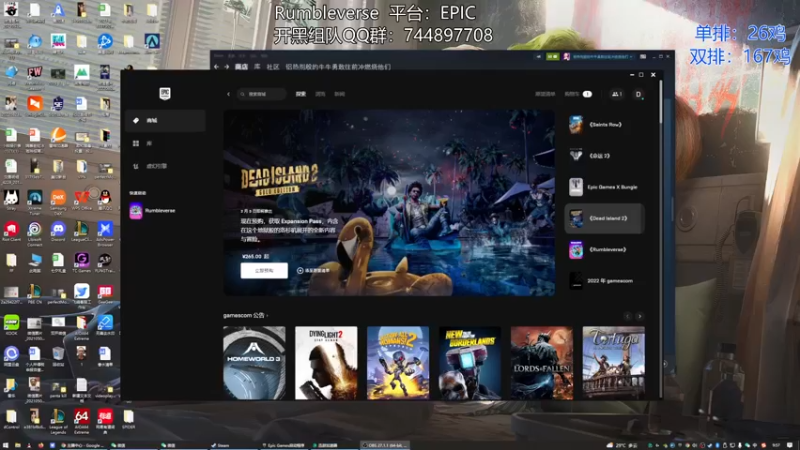This screenshot has height=450, width=800.
Task: Switch to the Google Chrome taskbar window
Action: point(82,445)
